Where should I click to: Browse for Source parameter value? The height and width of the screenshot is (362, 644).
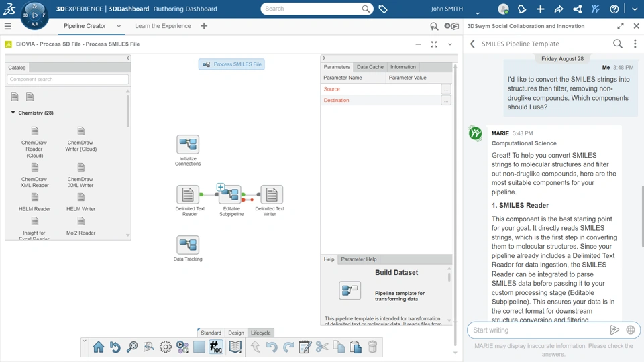tap(445, 89)
